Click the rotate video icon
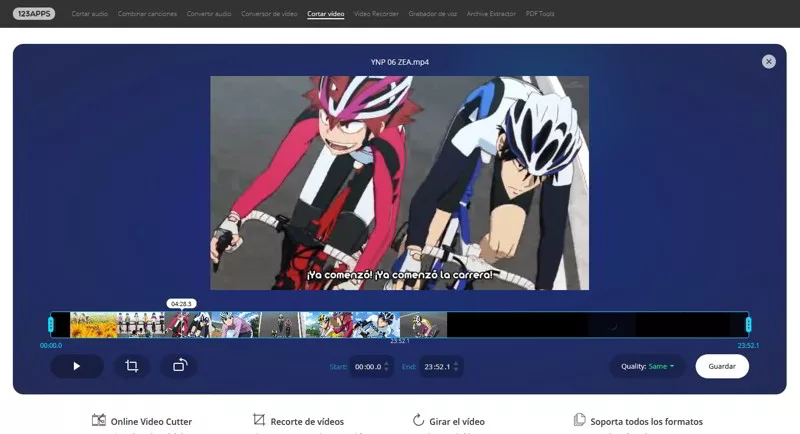Viewport: 800px width, 434px height. pyautogui.click(x=179, y=366)
